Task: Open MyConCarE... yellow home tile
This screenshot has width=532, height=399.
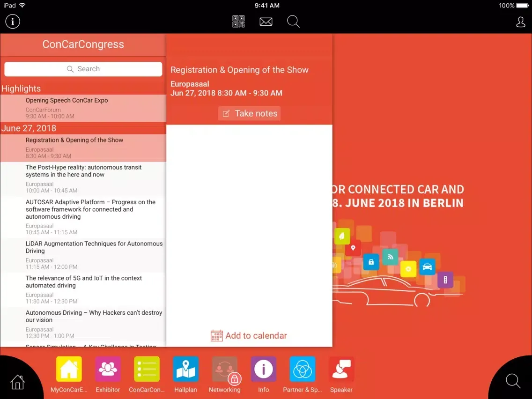Action: coord(69,369)
